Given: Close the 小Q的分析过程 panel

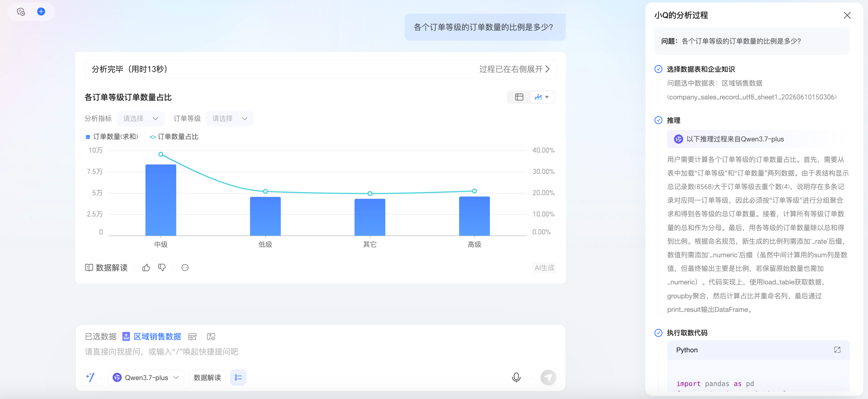Looking at the screenshot, I should 847,15.
